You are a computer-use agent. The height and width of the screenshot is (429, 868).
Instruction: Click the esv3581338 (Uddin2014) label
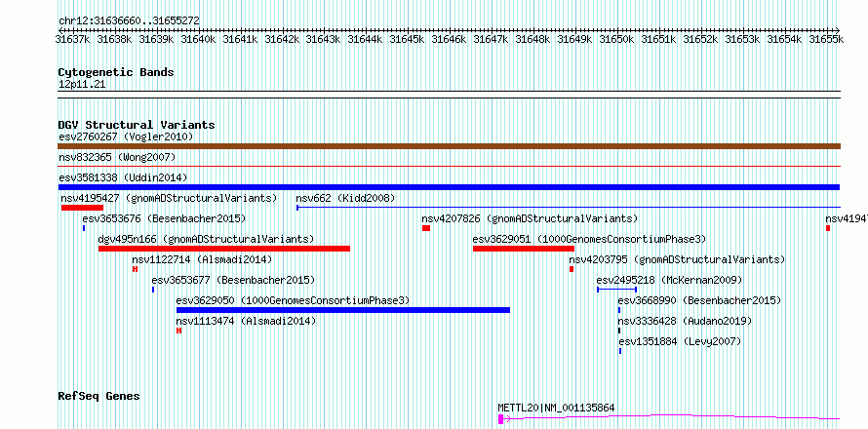coord(123,177)
